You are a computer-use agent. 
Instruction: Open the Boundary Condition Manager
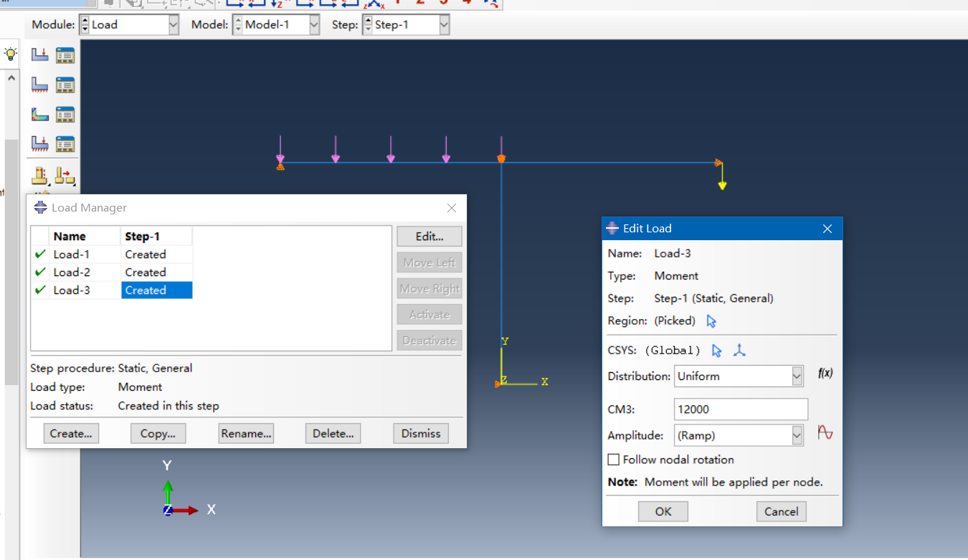65,85
